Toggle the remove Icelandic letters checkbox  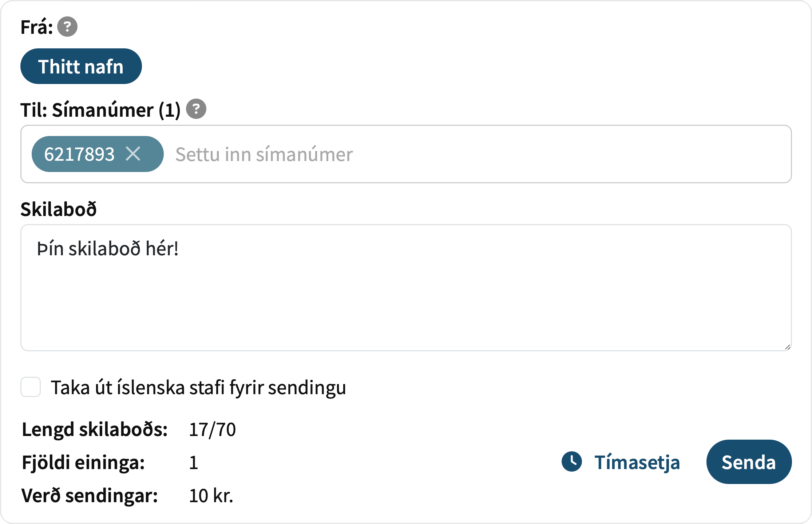(31, 387)
